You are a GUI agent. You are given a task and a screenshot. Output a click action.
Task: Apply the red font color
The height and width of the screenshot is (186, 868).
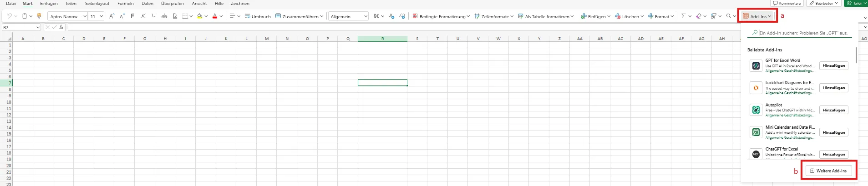pos(215,16)
